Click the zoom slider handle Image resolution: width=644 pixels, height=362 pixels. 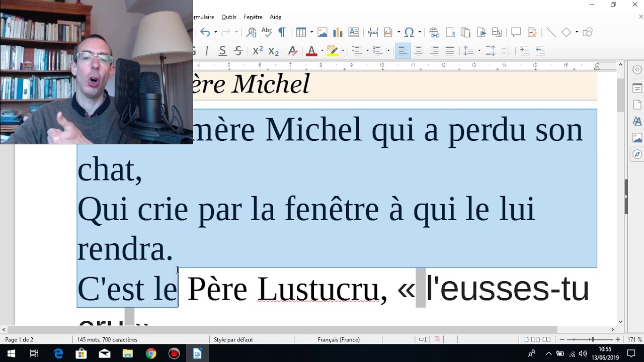tap(592, 339)
